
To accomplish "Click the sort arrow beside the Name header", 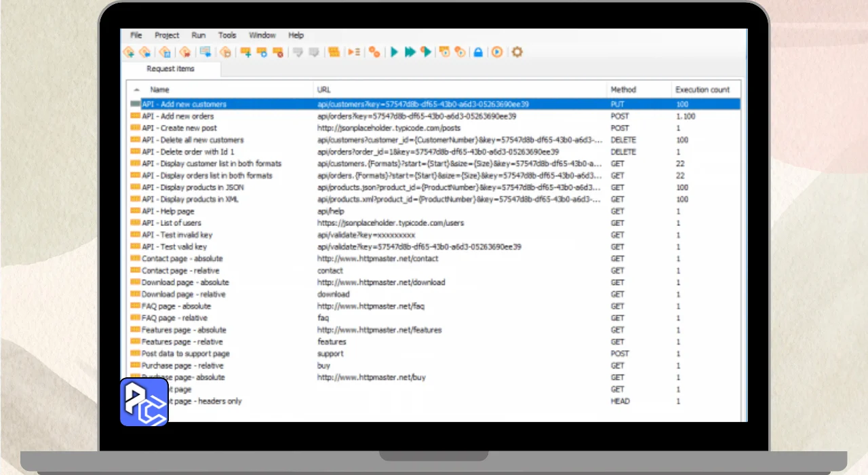I will [x=137, y=90].
